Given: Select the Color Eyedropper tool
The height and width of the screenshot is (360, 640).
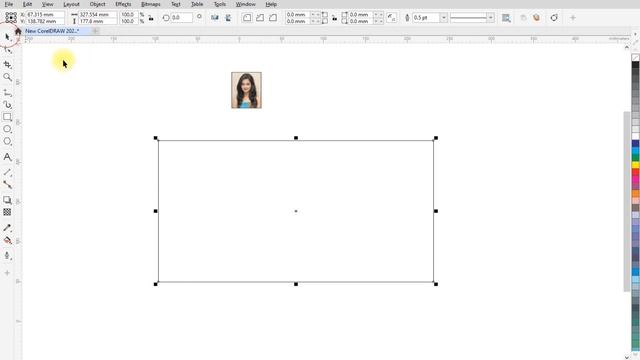Looking at the screenshot, I should click(x=7, y=228).
